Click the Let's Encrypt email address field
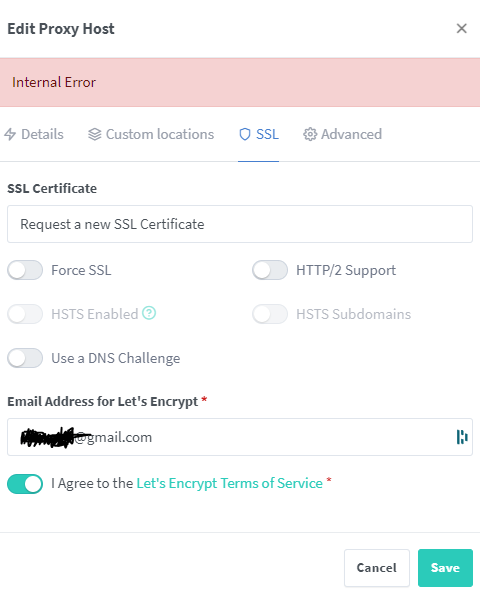Viewport: 480px width, 592px height. click(240, 437)
